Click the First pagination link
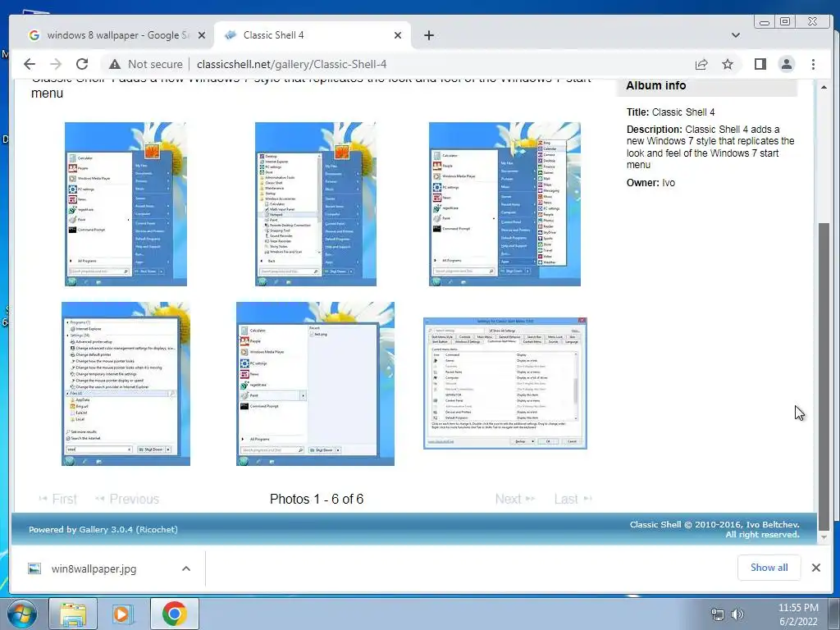This screenshot has width=840, height=630. click(58, 500)
